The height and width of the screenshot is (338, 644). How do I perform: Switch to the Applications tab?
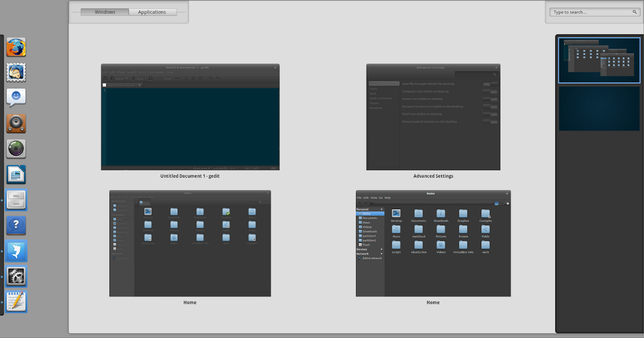[152, 12]
